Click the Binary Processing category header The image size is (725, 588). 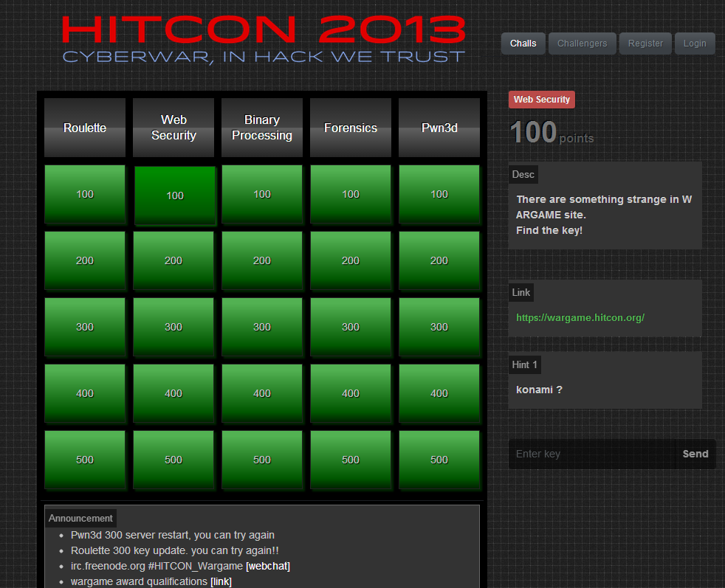coord(262,128)
